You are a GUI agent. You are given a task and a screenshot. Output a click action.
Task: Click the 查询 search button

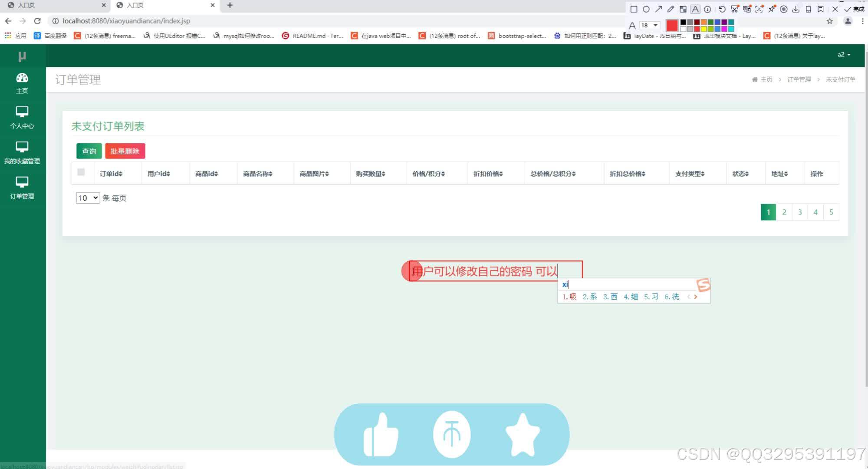pyautogui.click(x=89, y=151)
